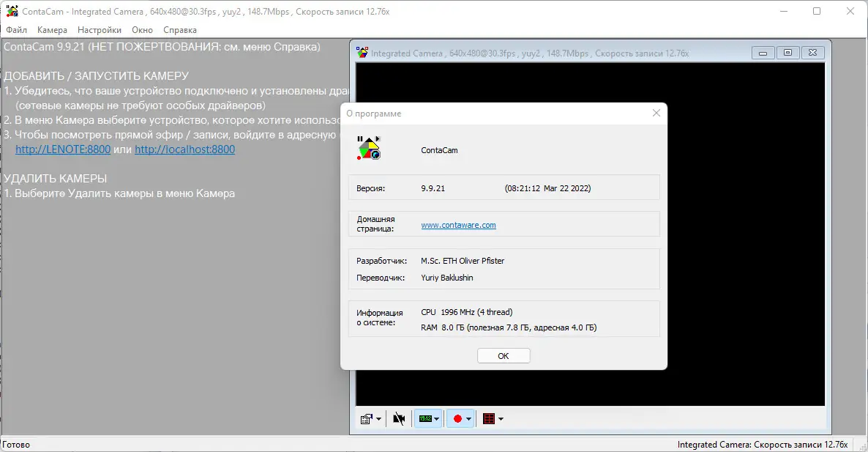868x452 pixels.
Task: Select translator name Yuriy Baklushin
Action: [x=446, y=278]
